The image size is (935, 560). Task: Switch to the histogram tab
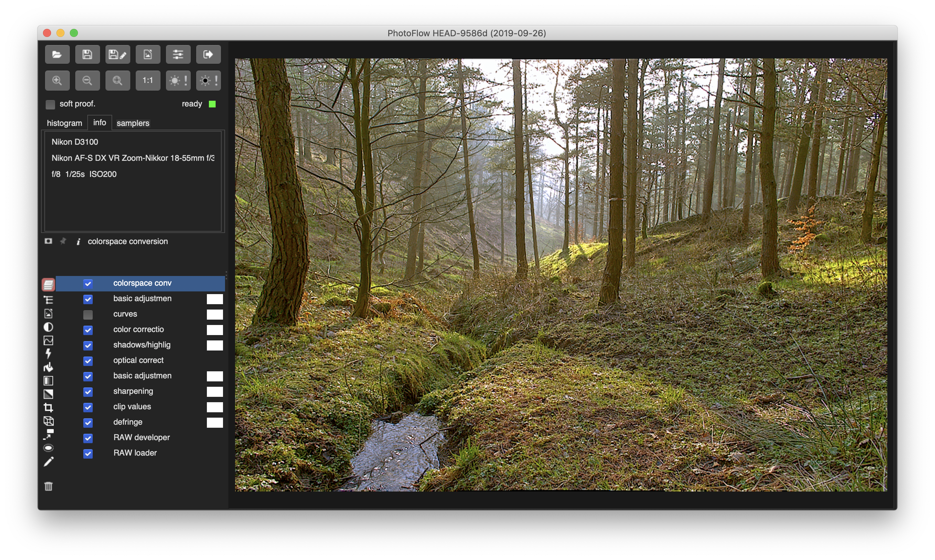point(64,123)
